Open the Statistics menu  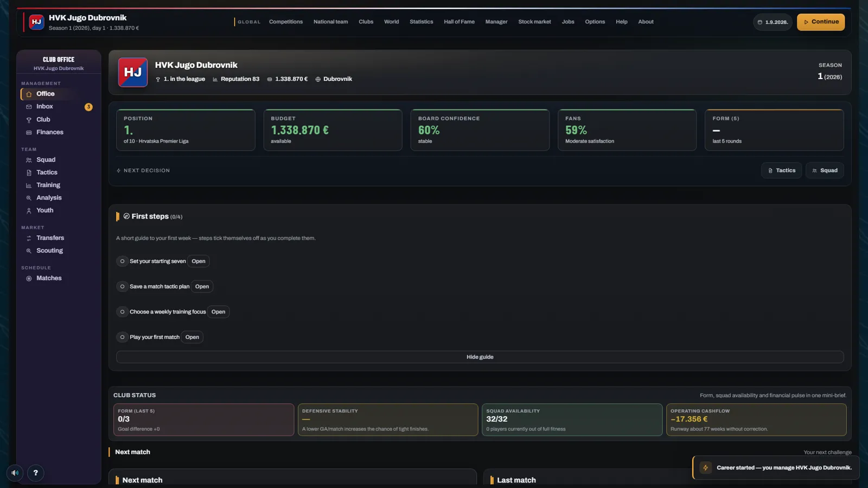421,22
